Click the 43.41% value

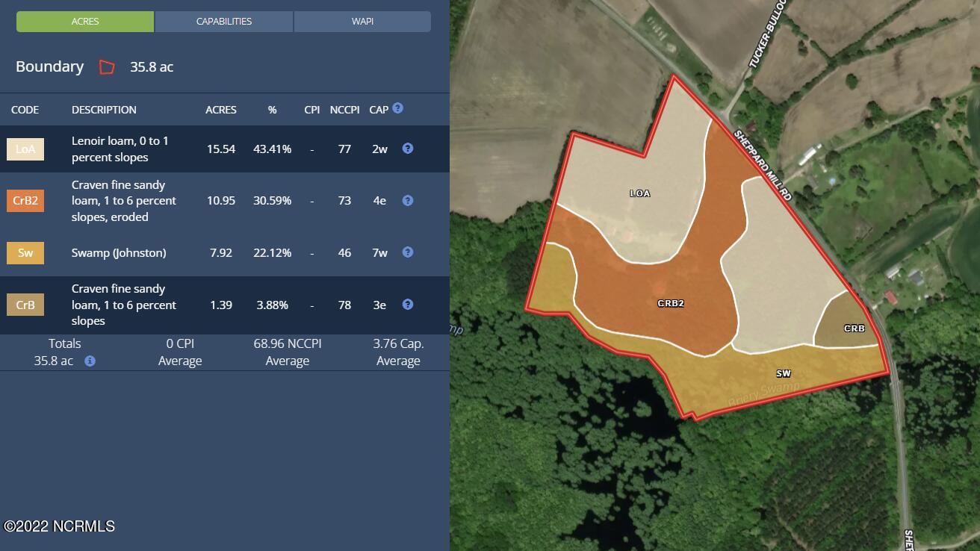pos(272,149)
